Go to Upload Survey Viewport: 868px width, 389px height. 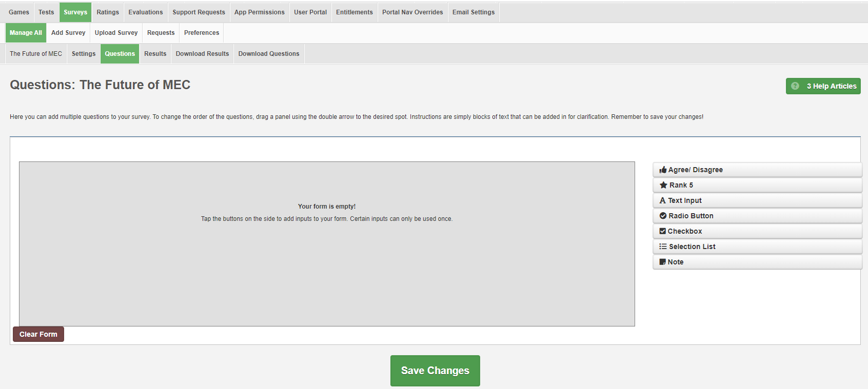(116, 33)
